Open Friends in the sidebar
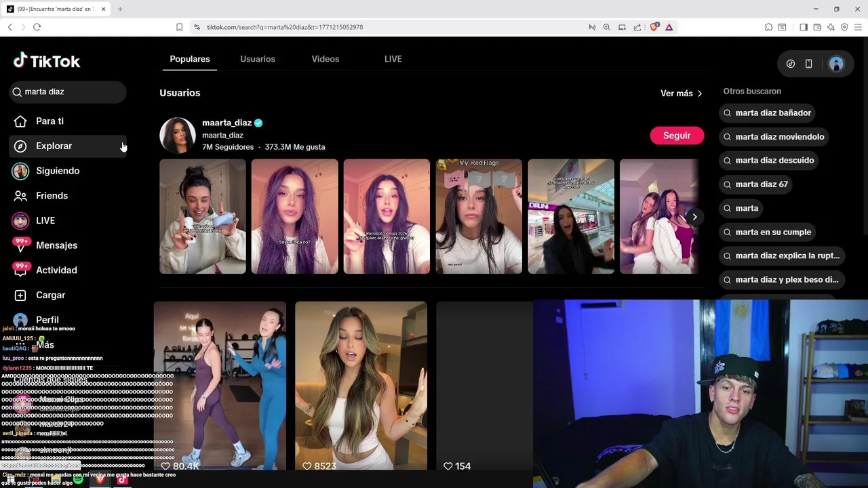868x488 pixels. [x=68, y=196]
